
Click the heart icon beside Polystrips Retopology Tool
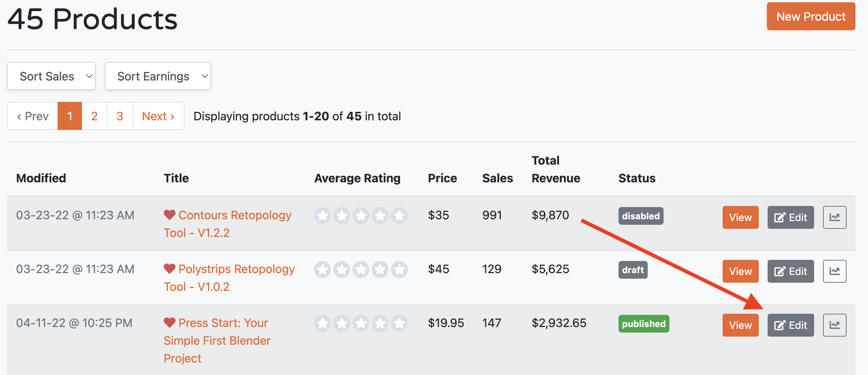coord(169,269)
